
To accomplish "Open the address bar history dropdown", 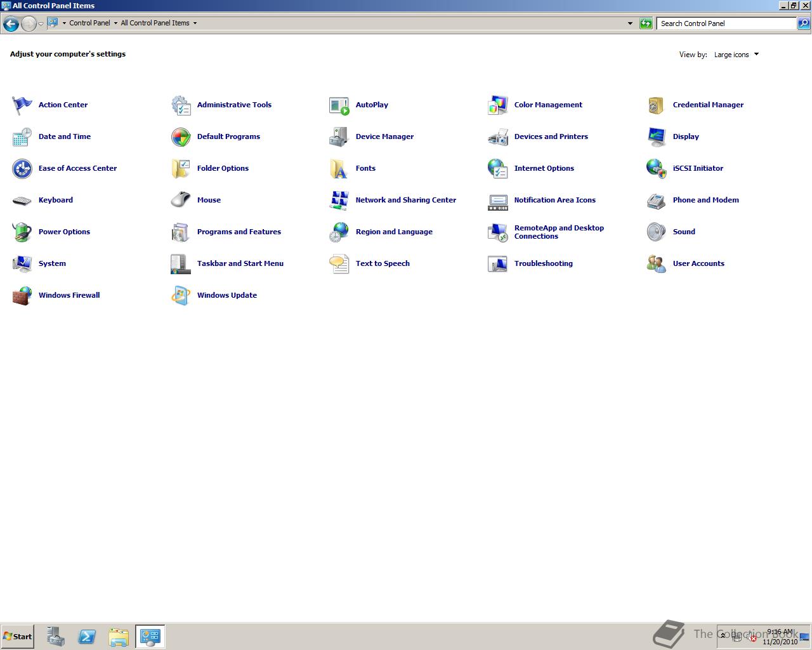I will point(630,23).
